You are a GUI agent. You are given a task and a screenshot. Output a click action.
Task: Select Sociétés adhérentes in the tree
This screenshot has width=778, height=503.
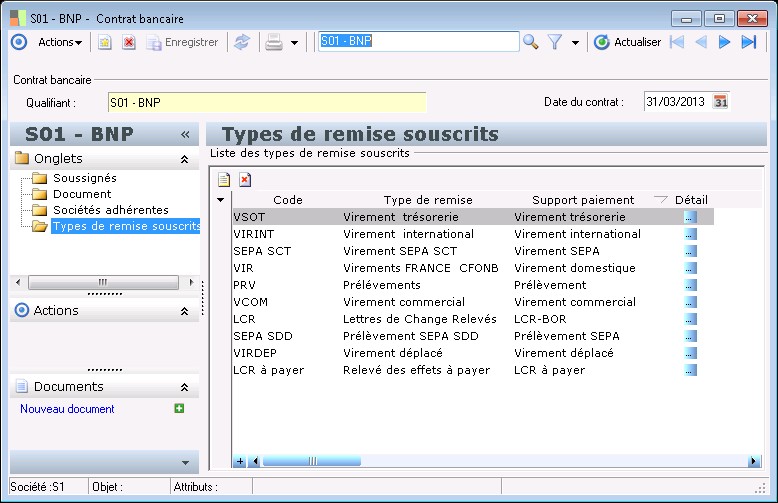[x=111, y=210]
